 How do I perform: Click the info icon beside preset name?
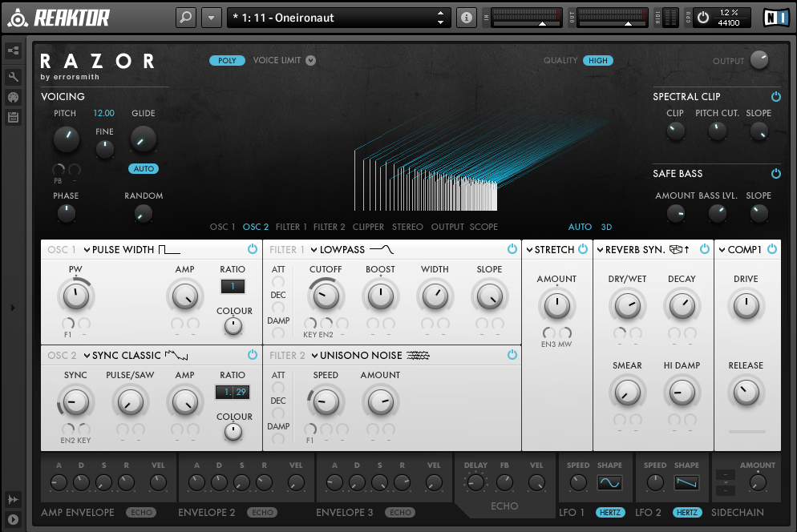click(466, 18)
